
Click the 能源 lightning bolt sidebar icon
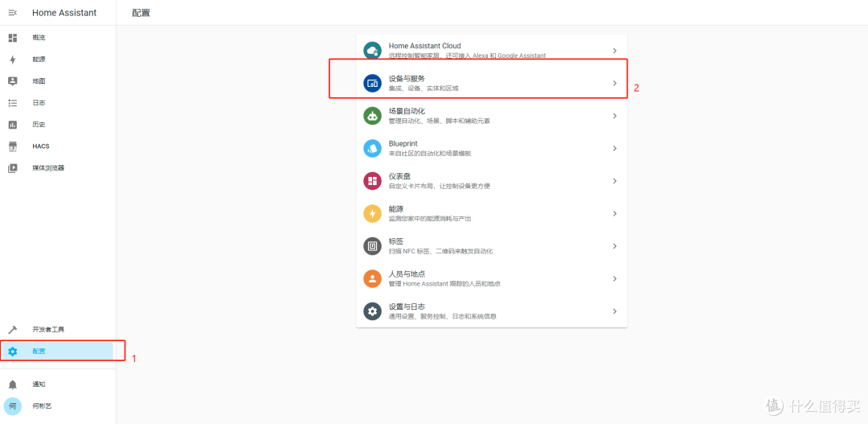[x=13, y=60]
